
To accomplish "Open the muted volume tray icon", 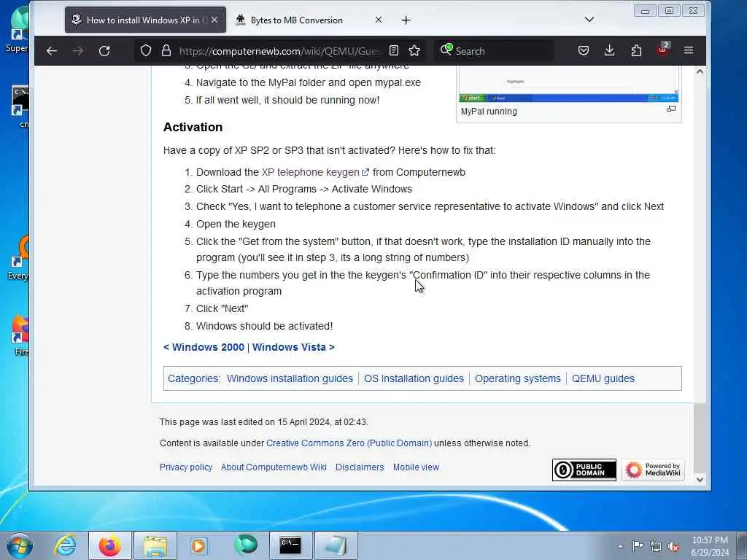I will click(673, 546).
